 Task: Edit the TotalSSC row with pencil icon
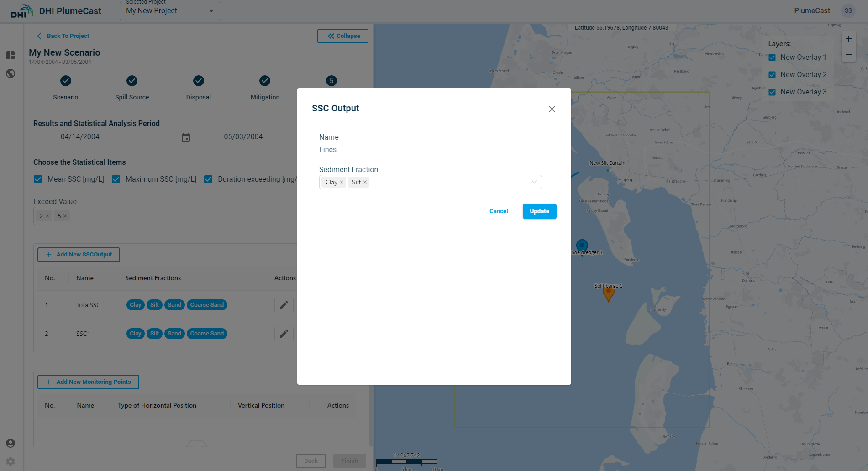[x=284, y=305]
